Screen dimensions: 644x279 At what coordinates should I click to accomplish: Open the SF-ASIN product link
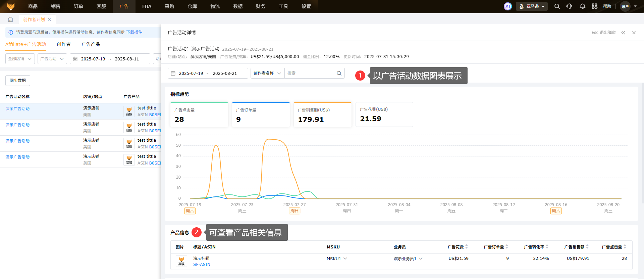(202, 265)
